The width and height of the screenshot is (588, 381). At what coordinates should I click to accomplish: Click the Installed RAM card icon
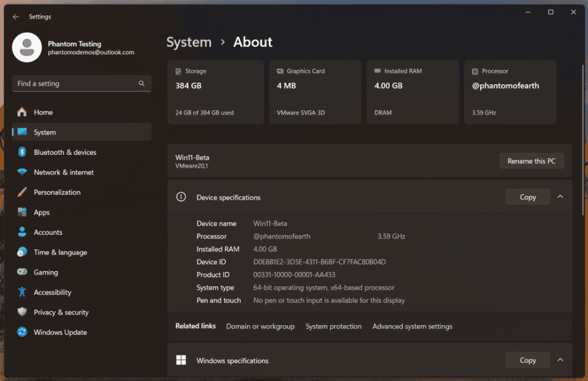click(377, 71)
